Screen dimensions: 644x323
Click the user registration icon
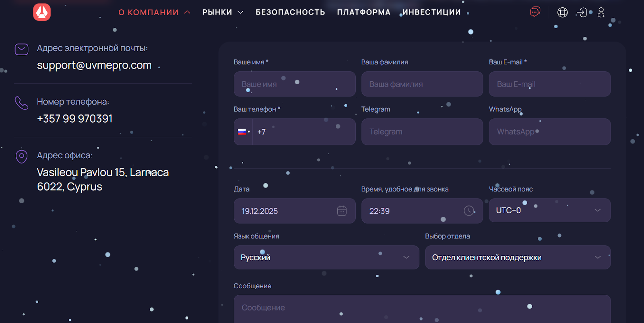[x=601, y=12]
